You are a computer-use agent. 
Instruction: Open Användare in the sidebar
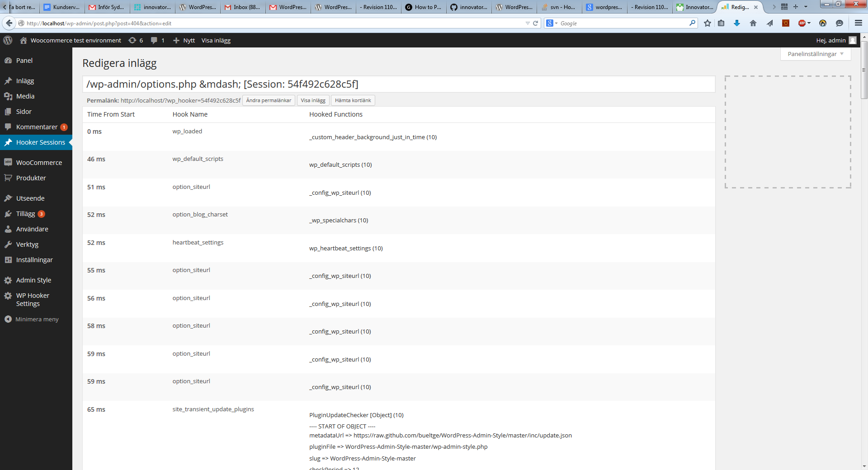(36, 229)
